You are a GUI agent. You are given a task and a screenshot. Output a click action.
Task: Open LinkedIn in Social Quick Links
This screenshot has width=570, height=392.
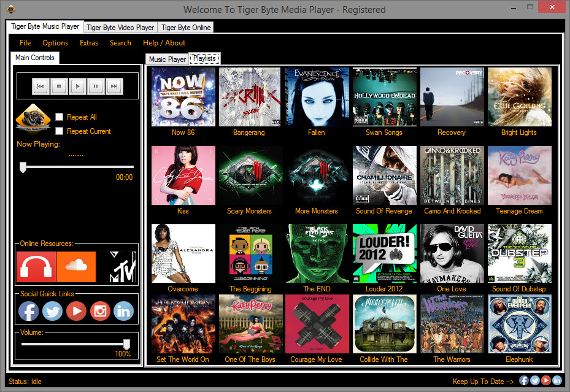point(123,311)
